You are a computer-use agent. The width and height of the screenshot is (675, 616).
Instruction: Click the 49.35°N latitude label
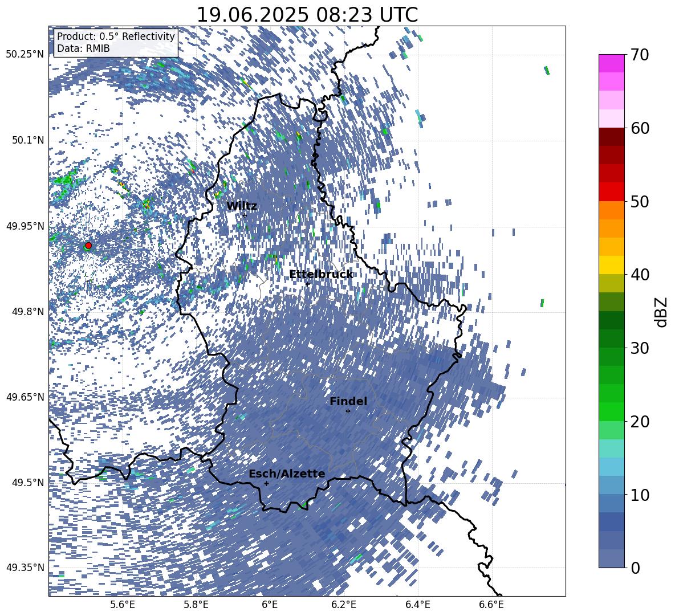(x=25, y=568)
